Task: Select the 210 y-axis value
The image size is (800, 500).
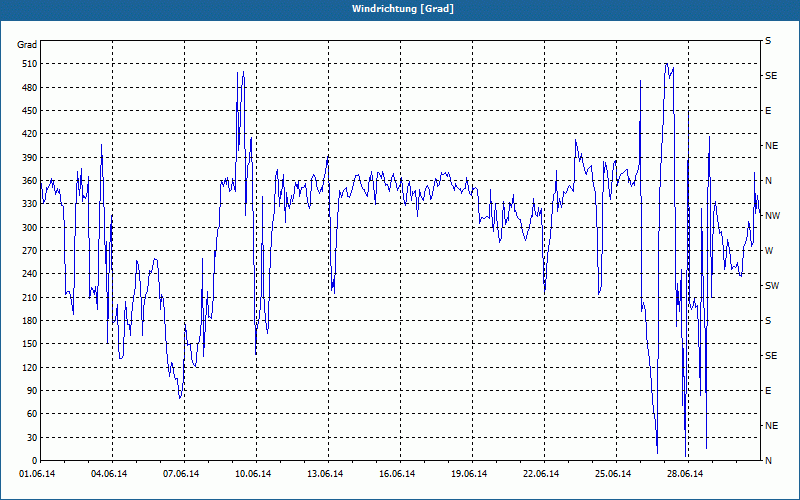Action: pos(29,297)
